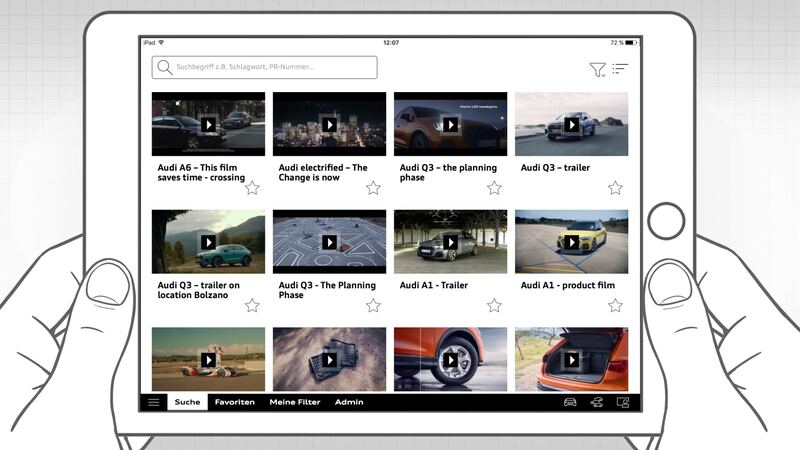800x450 pixels.
Task: Play the Audi A1 - product film
Action: click(x=571, y=242)
